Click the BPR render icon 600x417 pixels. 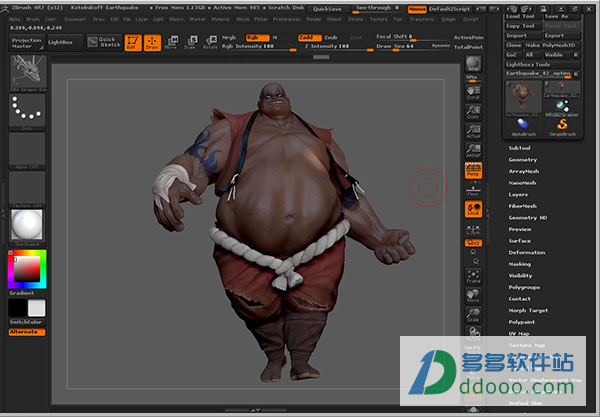pos(473,64)
